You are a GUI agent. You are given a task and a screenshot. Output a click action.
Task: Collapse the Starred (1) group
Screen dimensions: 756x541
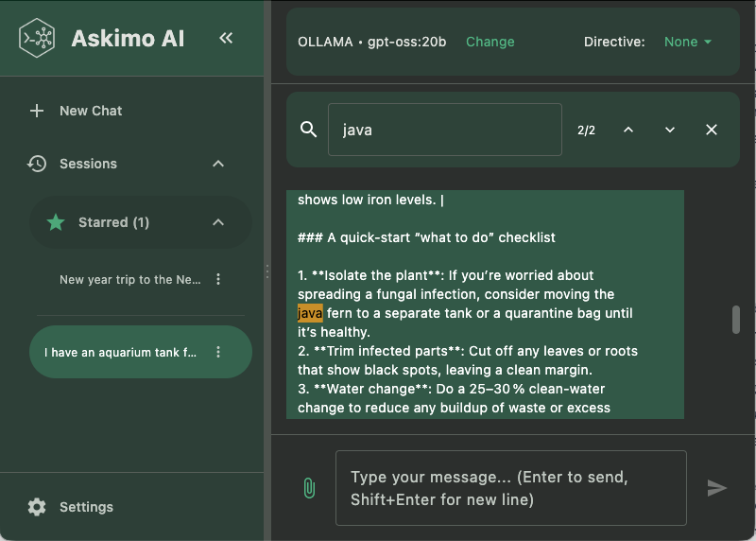coord(218,222)
